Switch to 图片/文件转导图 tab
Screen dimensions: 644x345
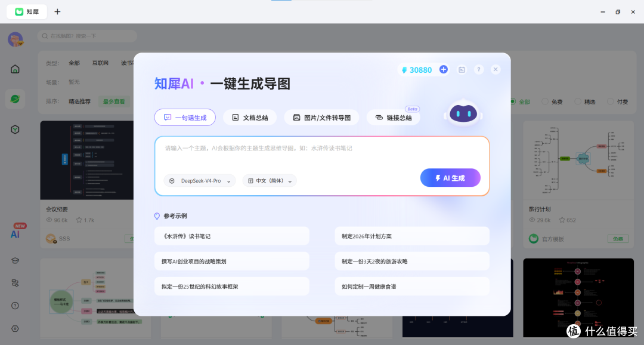click(321, 118)
